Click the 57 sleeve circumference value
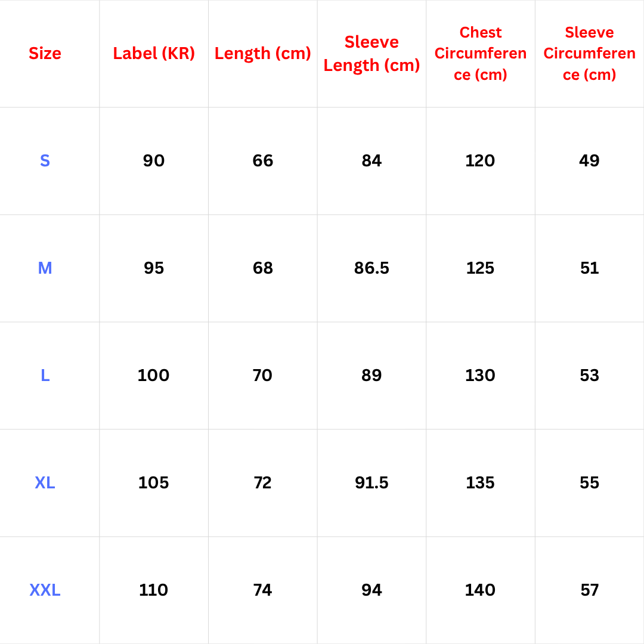This screenshot has height=644, width=644. click(589, 590)
